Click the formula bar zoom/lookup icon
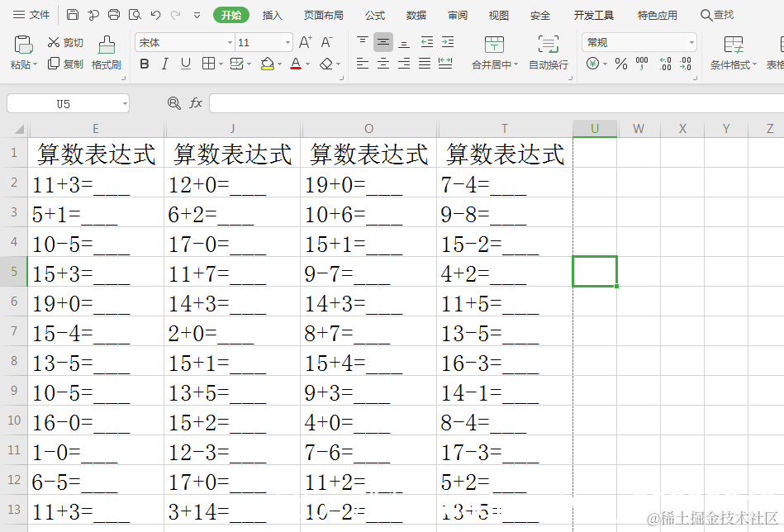The height and width of the screenshot is (532, 784). 173,103
